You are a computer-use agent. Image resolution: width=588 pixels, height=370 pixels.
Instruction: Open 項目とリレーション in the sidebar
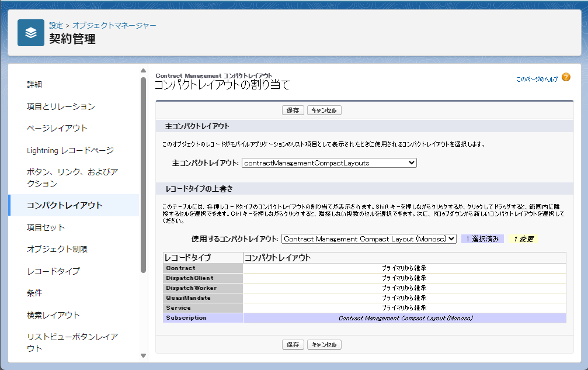[x=61, y=106]
